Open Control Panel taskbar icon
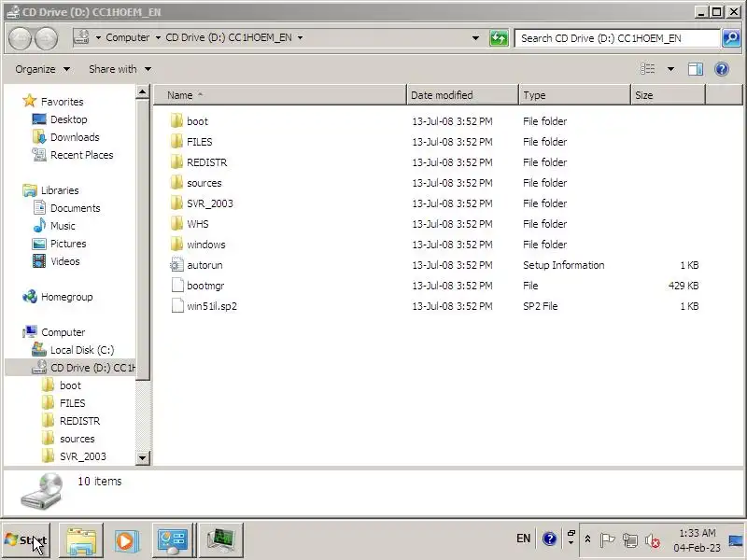The height and width of the screenshot is (560, 747). 173,540
